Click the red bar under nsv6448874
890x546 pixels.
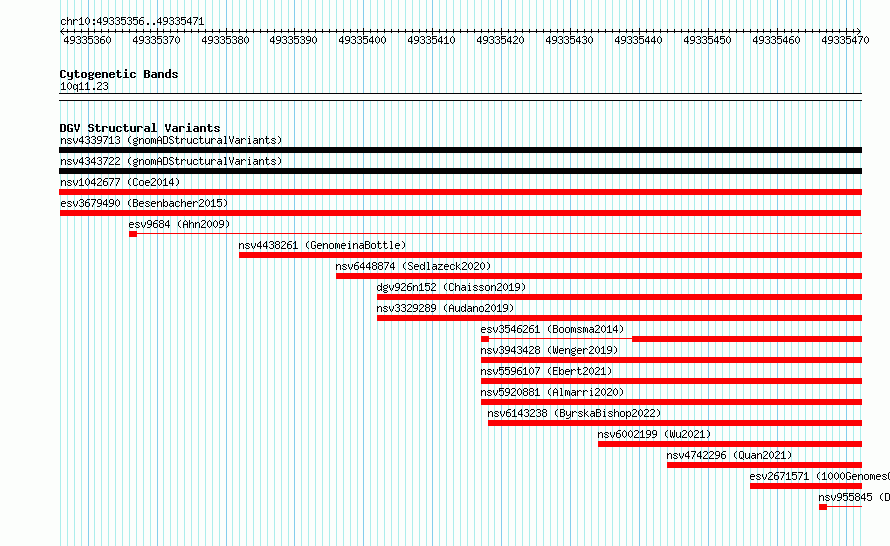[x=599, y=276]
